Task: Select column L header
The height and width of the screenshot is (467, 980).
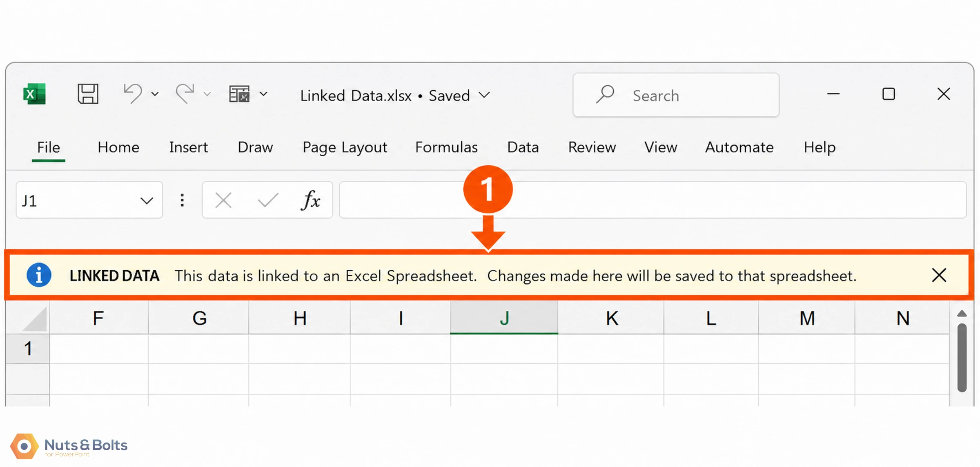Action: click(x=711, y=318)
